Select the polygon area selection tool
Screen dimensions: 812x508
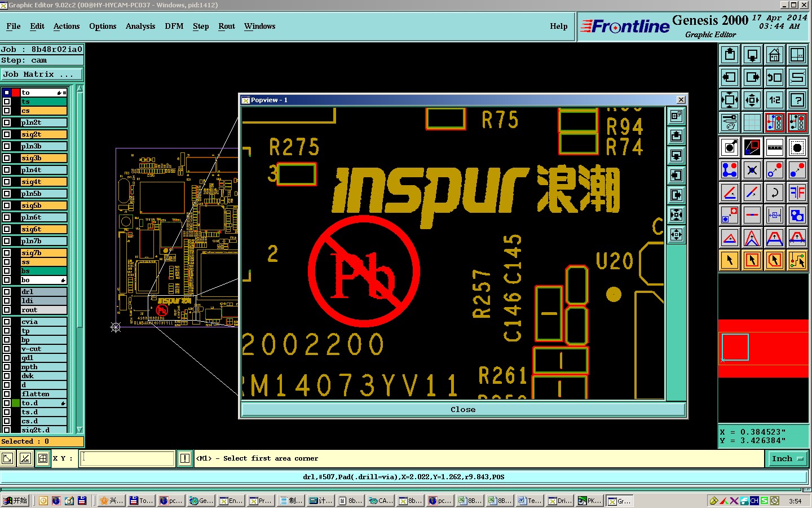point(775,260)
